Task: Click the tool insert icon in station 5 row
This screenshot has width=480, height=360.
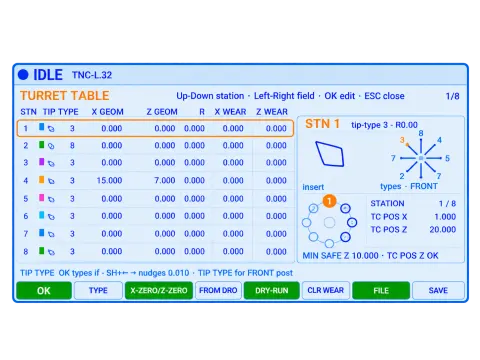Action: 51,199
